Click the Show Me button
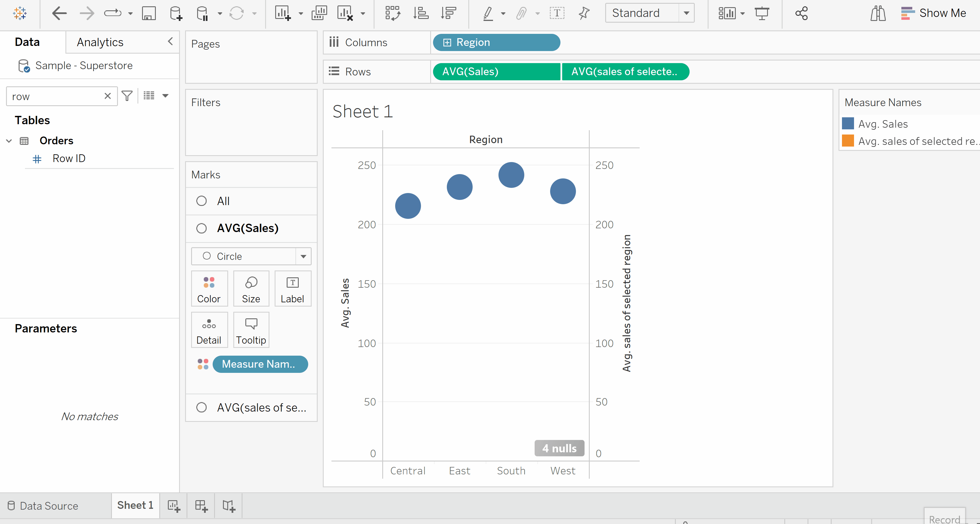 pos(934,13)
